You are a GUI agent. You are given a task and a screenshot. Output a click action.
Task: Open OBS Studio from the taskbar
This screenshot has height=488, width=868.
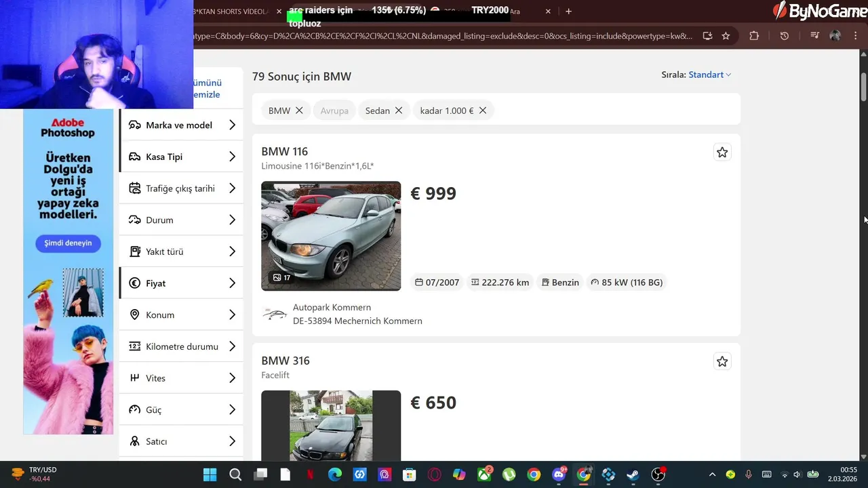coord(658,474)
